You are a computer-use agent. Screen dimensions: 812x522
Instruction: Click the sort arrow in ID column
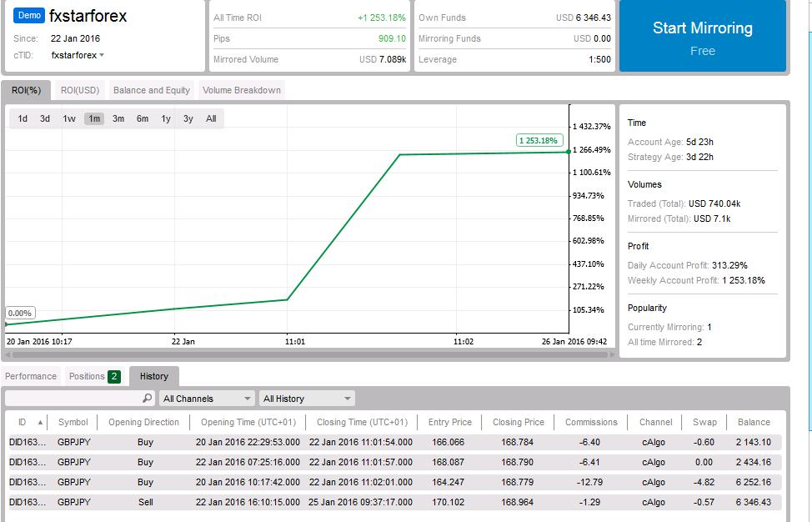coord(40,422)
